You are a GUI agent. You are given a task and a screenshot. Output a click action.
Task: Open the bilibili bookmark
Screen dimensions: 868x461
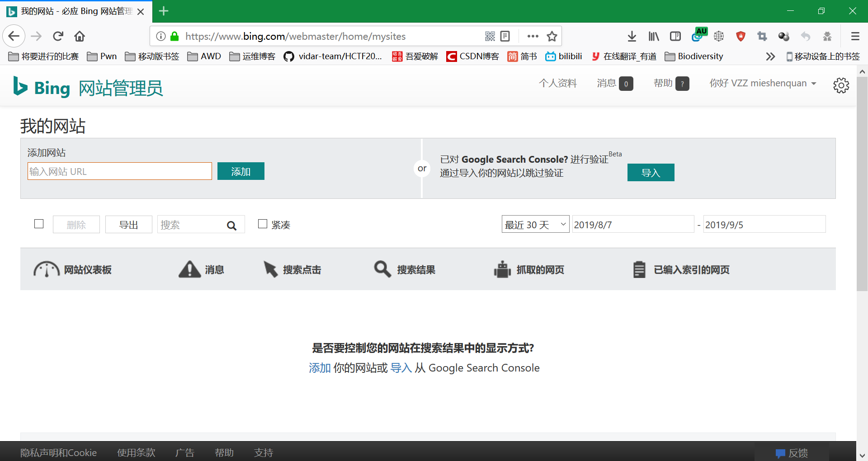click(x=564, y=56)
